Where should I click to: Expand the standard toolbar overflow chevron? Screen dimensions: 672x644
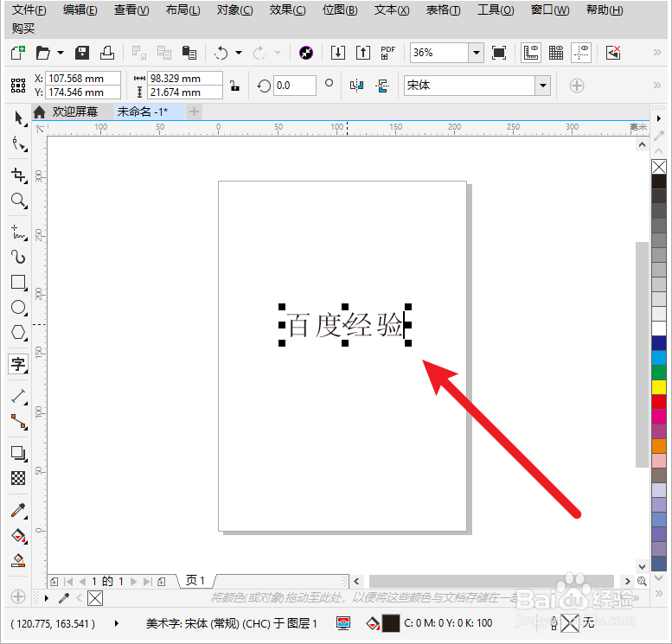pyautogui.click(x=657, y=52)
